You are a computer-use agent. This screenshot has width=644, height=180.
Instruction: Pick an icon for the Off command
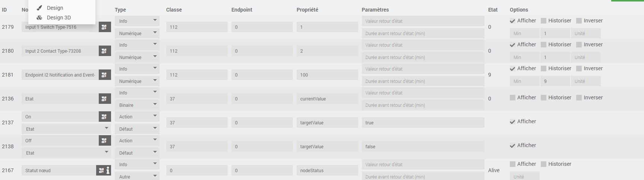pos(104,140)
